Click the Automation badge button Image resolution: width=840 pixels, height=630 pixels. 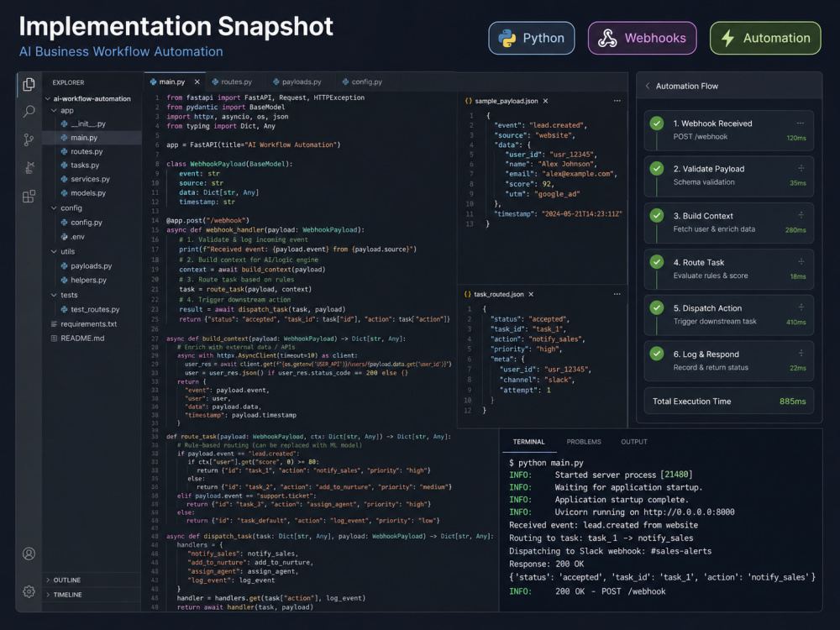(765, 38)
